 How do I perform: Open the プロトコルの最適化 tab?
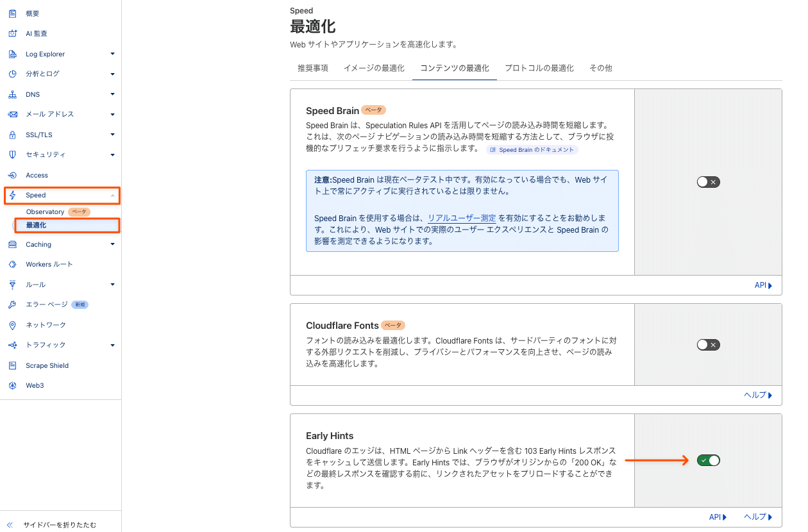coord(539,68)
